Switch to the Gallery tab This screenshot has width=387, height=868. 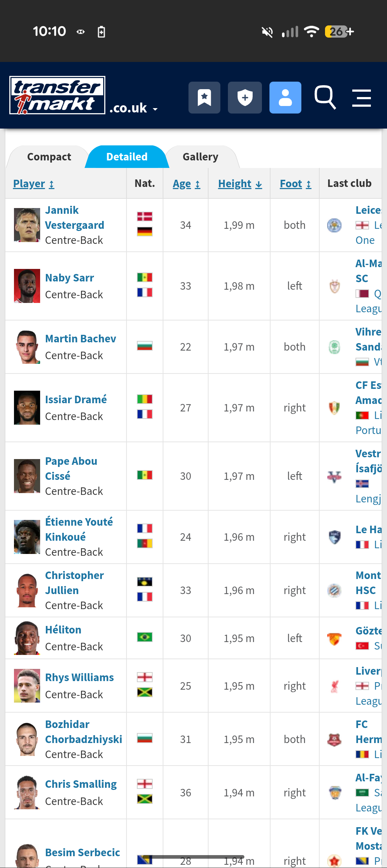[x=200, y=157]
